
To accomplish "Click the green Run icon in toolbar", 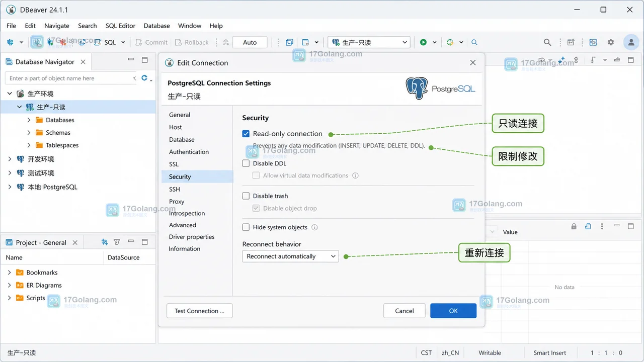I will tap(423, 43).
